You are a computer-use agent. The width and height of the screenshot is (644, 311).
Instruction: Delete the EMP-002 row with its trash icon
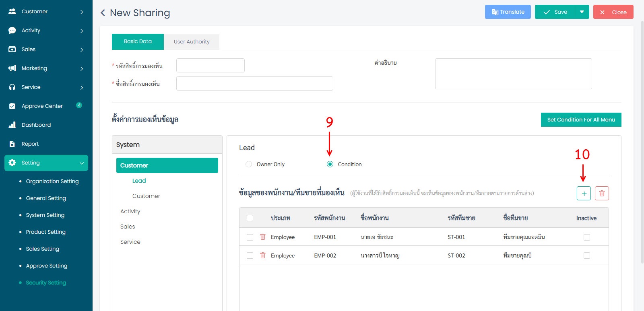(x=263, y=255)
